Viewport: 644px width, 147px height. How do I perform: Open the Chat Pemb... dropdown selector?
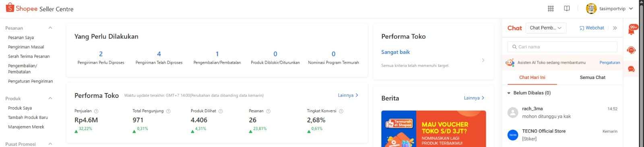546,28
